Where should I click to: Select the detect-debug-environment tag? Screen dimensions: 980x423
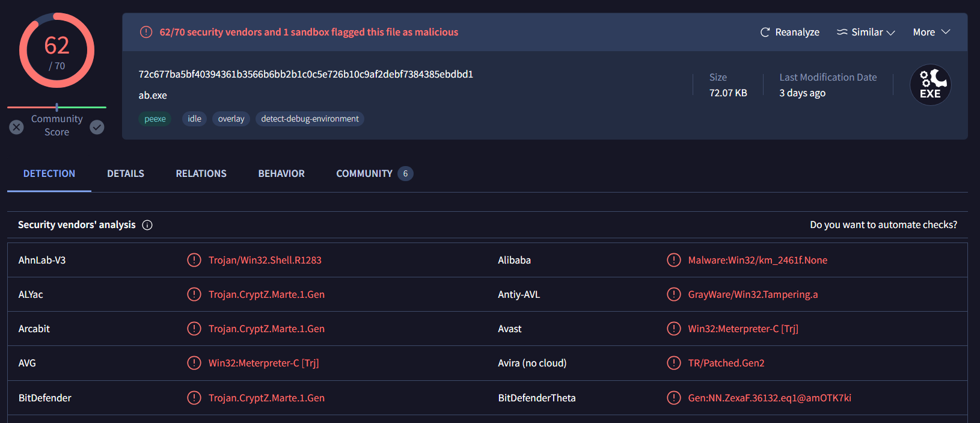point(310,119)
